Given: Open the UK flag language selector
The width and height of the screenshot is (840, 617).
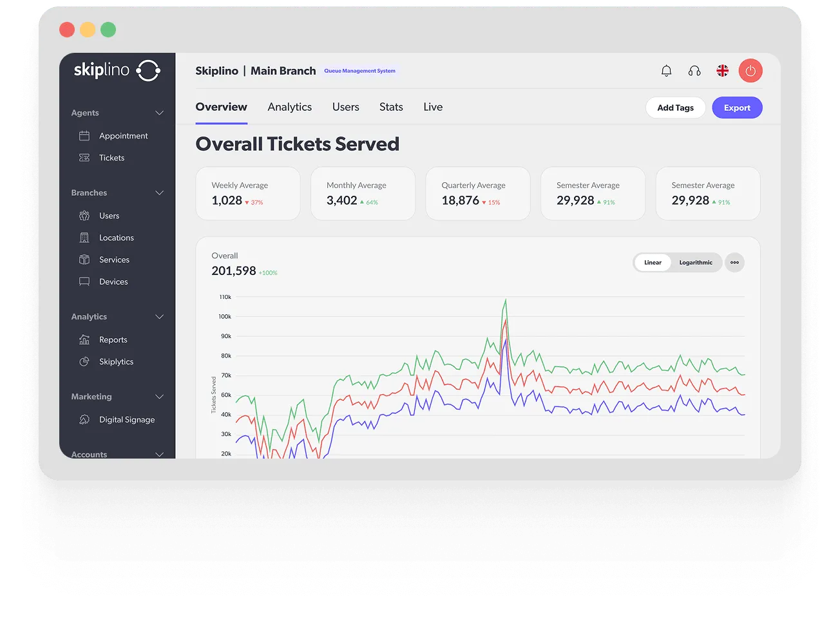Looking at the screenshot, I should click(x=723, y=71).
